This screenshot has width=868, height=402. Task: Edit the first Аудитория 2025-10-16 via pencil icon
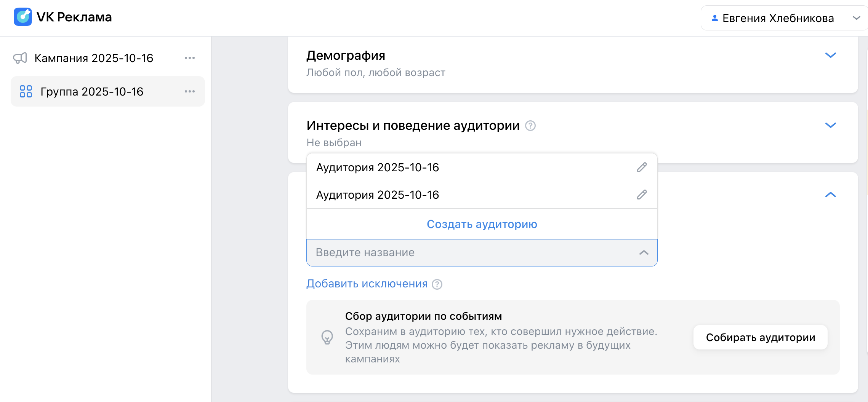pyautogui.click(x=642, y=167)
